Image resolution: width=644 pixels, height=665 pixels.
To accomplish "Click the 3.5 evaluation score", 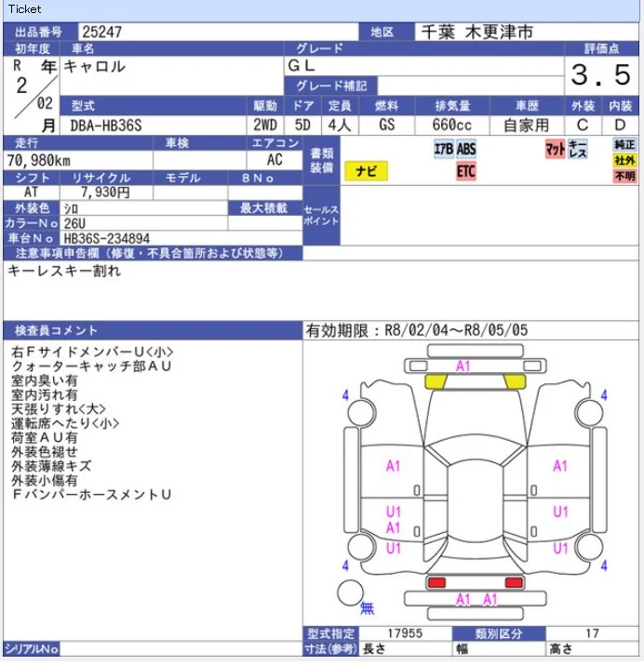I will (x=601, y=75).
